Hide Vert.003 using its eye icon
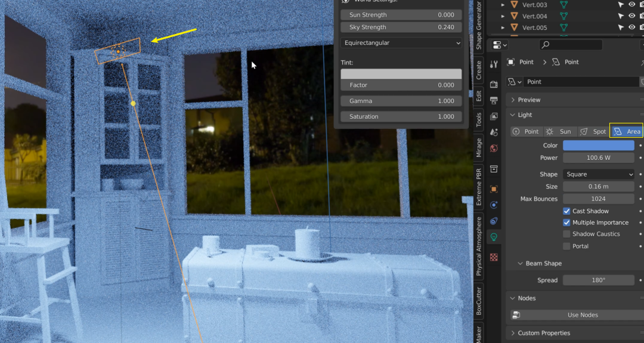Viewport: 644px width, 343px height. pos(632,5)
